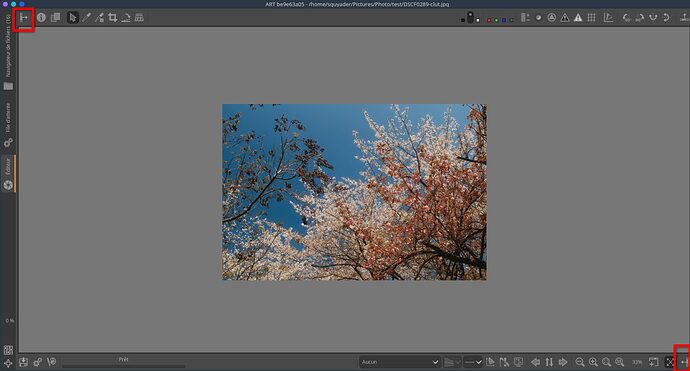This screenshot has width=690, height=371.
Task: Zoom out with magnifier minus icon
Action: coord(580,362)
